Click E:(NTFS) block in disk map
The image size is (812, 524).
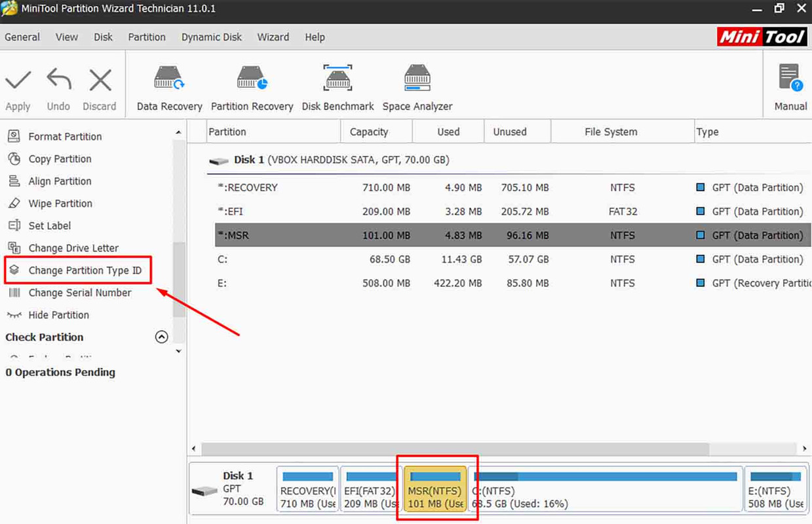pyautogui.click(x=777, y=489)
